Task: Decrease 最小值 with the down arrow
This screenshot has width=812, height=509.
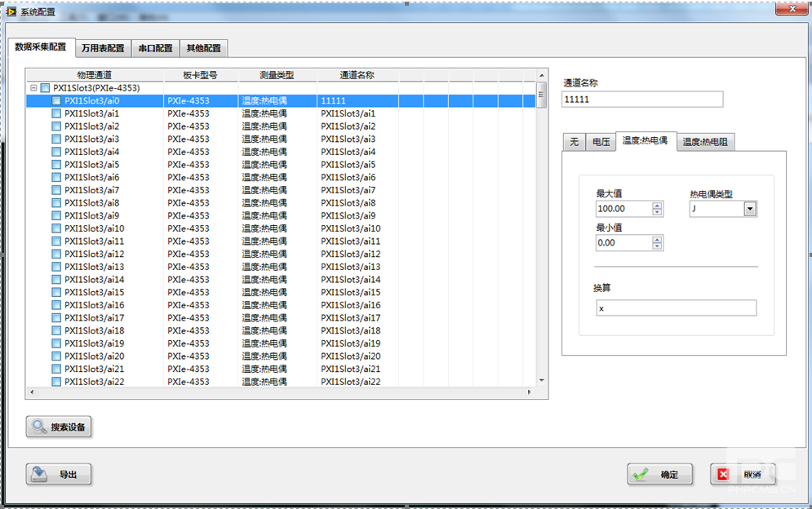Action: click(x=657, y=246)
